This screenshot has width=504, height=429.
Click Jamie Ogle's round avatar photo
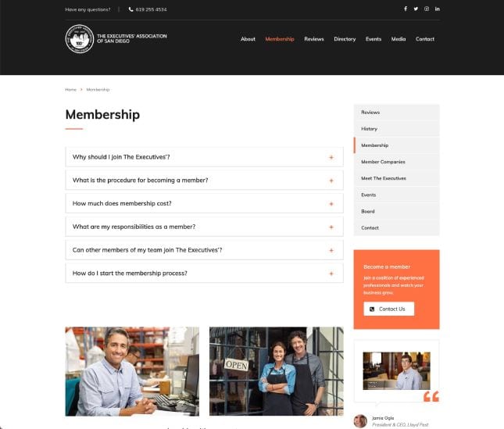point(360,421)
